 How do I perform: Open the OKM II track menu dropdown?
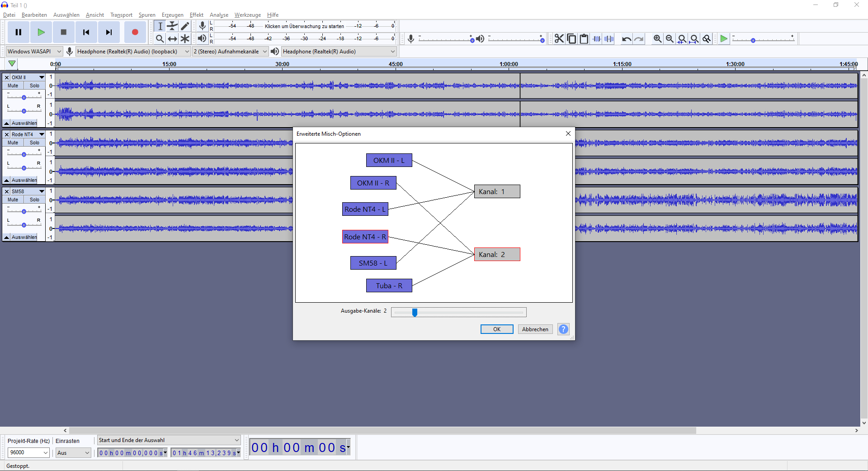tap(42, 77)
